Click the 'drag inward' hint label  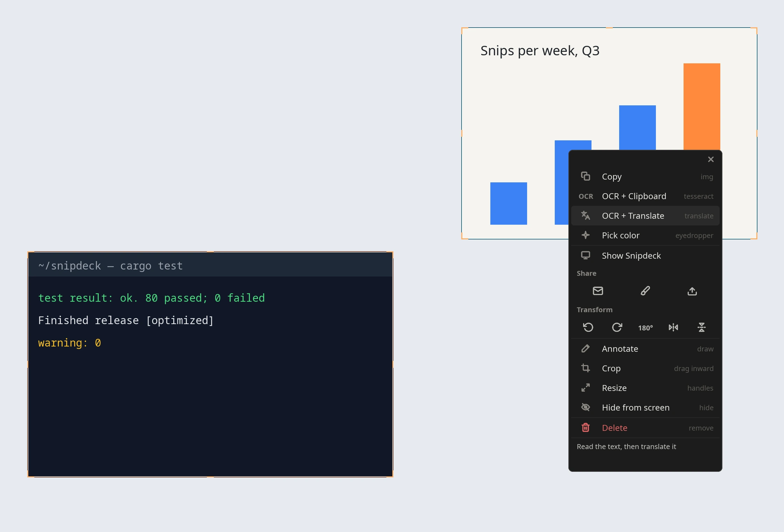click(x=694, y=369)
